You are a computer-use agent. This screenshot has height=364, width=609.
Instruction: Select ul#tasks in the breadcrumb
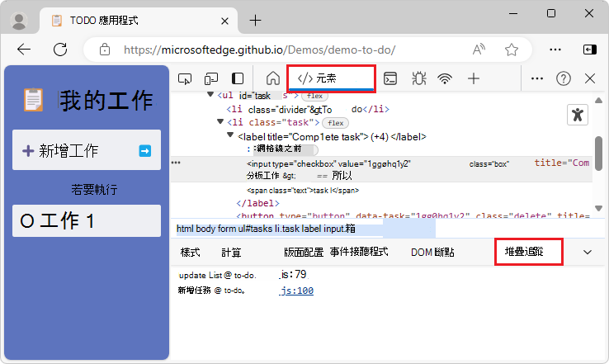coord(255,229)
